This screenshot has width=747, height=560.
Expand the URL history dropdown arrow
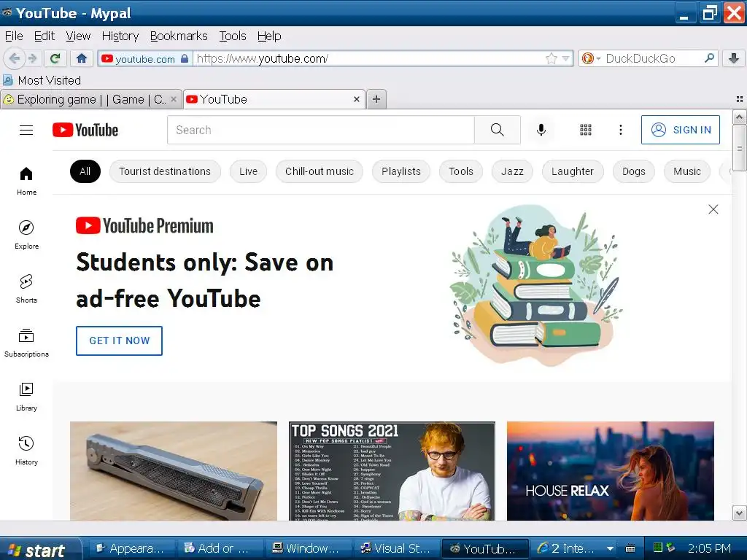point(565,58)
